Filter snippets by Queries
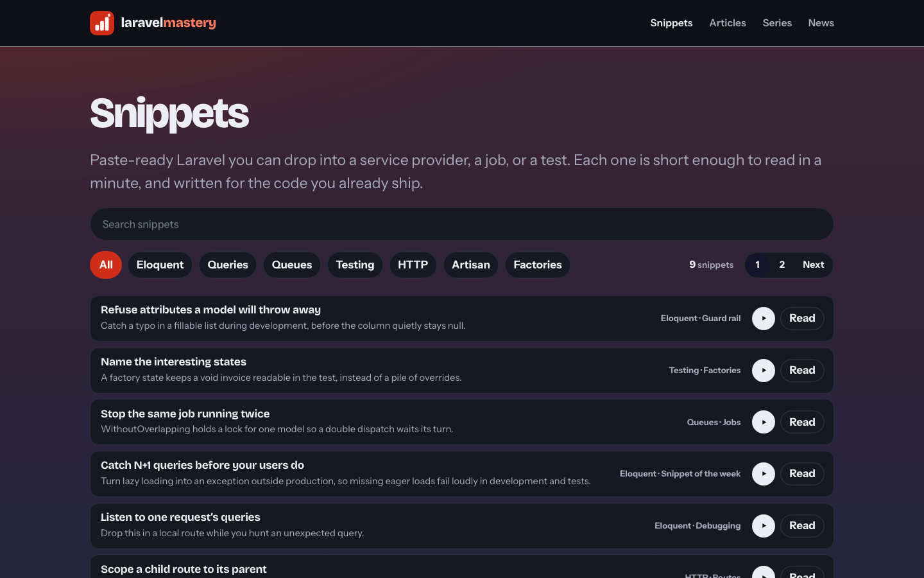The width and height of the screenshot is (924, 578). (228, 265)
